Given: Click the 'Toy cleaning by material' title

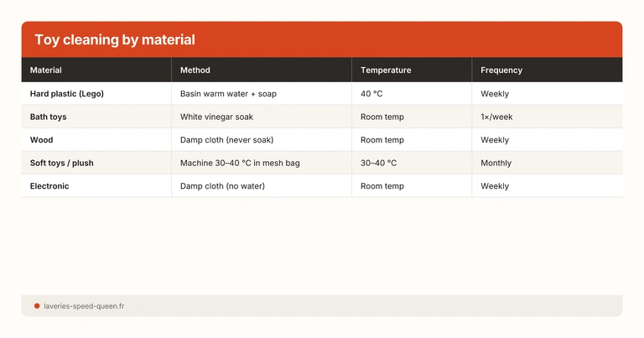Looking at the screenshot, I should pos(115,39).
